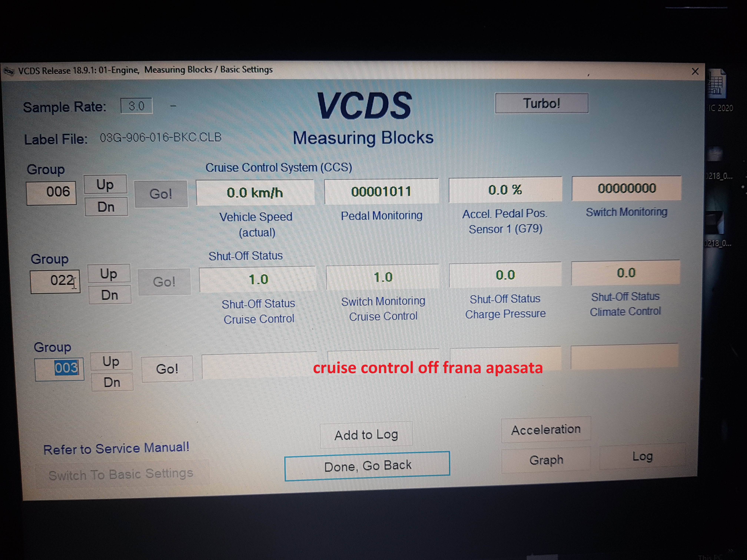Click the empty first field of group 003

pyautogui.click(x=259, y=366)
